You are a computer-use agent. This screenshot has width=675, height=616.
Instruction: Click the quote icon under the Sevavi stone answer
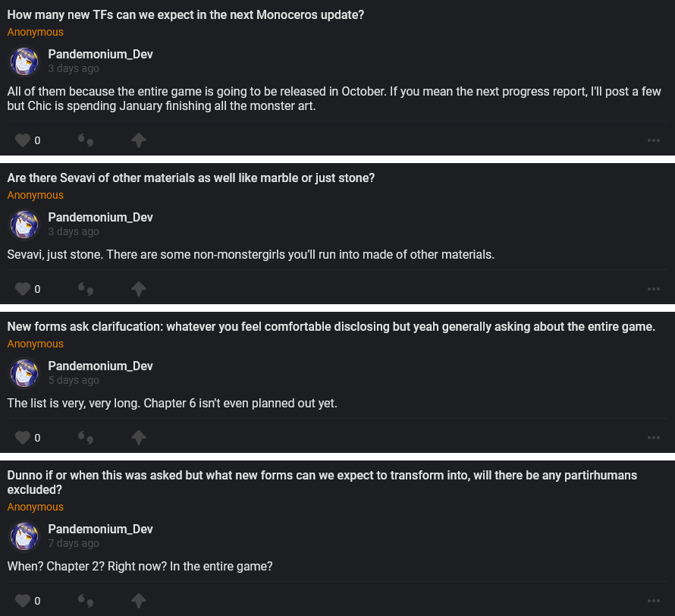click(86, 289)
